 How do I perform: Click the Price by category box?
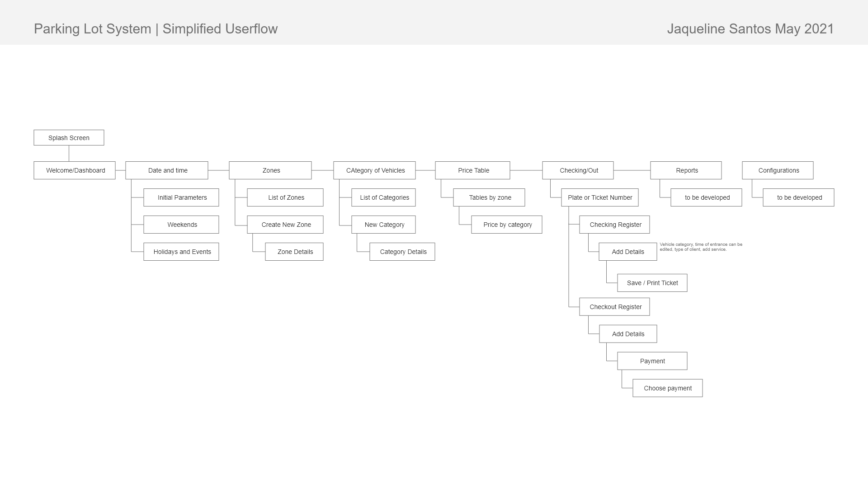point(507,225)
